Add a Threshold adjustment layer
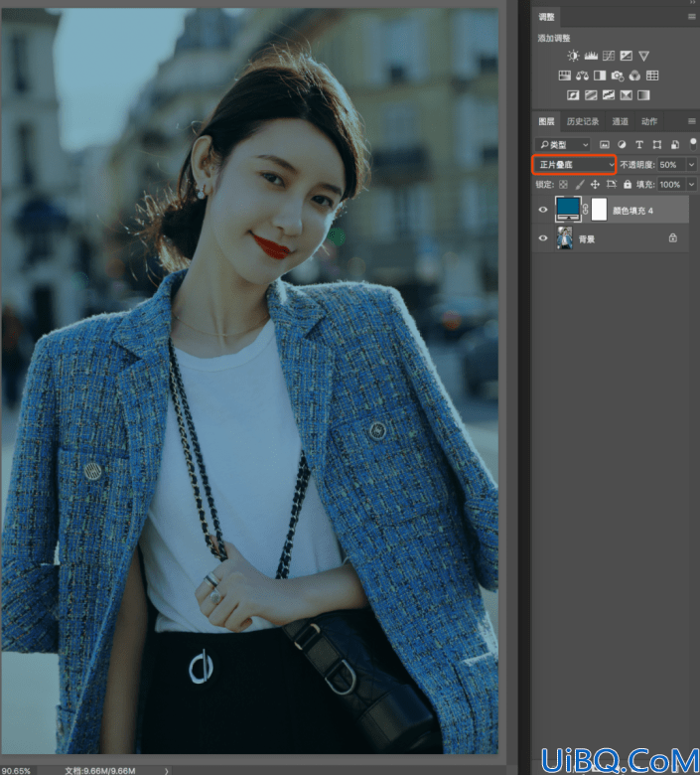 (x=609, y=95)
